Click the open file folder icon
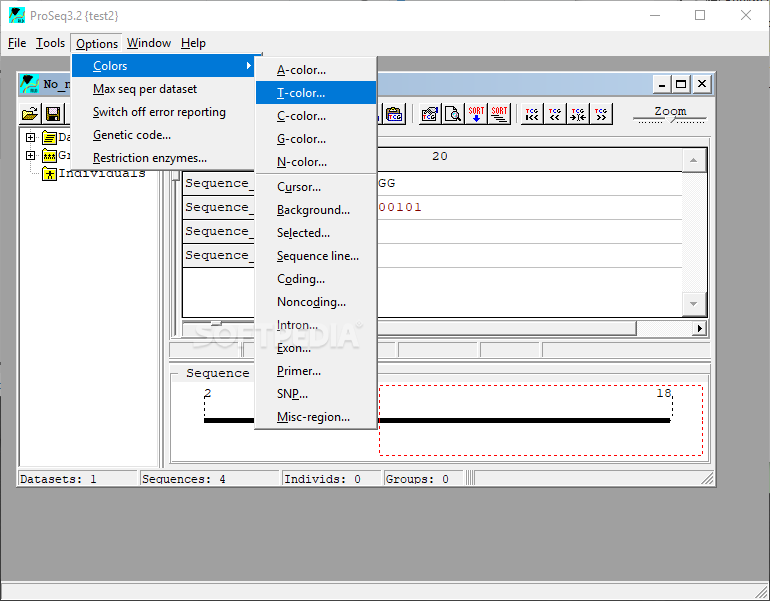Screen dimensions: 770x601 [30, 114]
